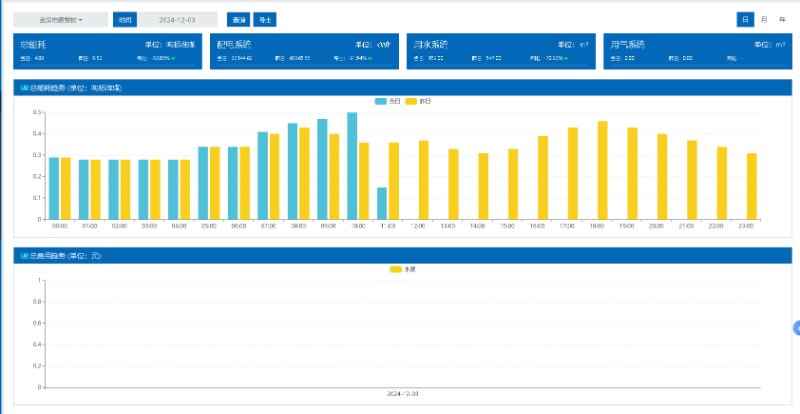Click the 导出 export button
Image resolution: width=800 pixels, height=414 pixels.
click(263, 19)
